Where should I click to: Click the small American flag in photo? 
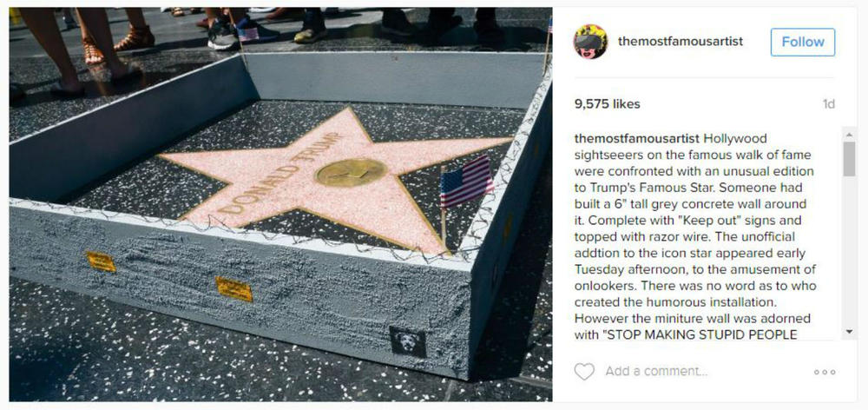pyautogui.click(x=465, y=182)
